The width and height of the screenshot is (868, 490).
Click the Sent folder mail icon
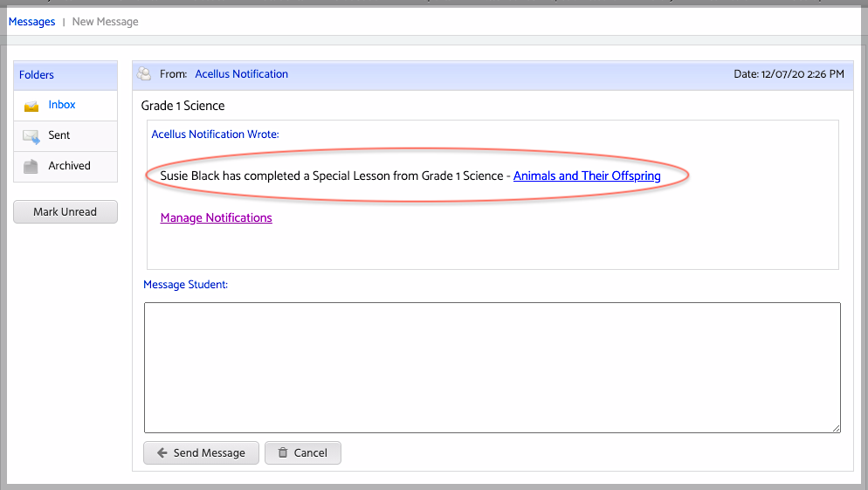point(31,136)
